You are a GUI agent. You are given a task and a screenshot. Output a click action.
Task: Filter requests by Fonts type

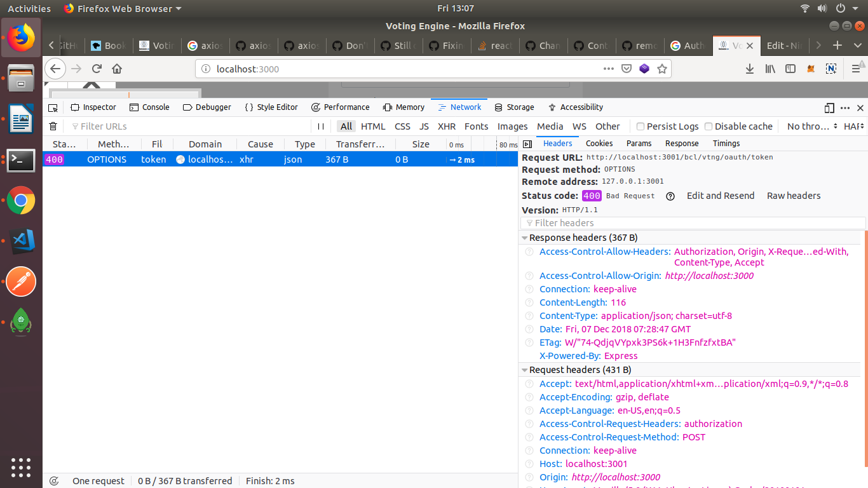click(476, 126)
